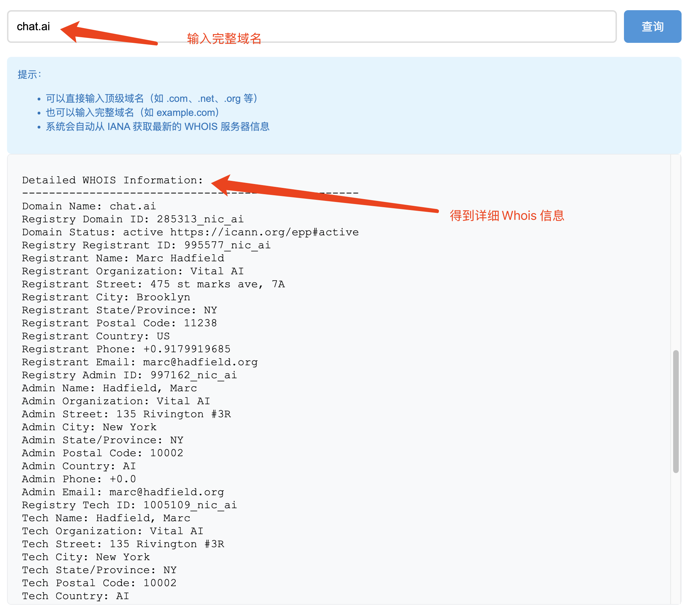Click 'Registry Tech ID: 1005109_nic_ai'
690x616 pixels.
click(129, 505)
